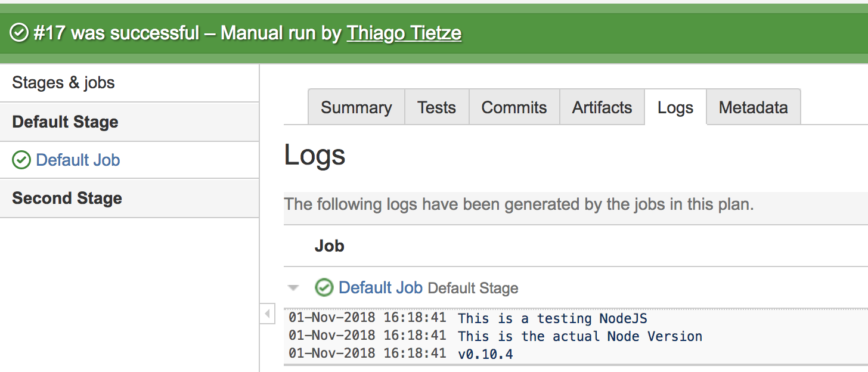This screenshot has width=868, height=372.
Task: Open Default Job link in logs table
Action: point(380,287)
